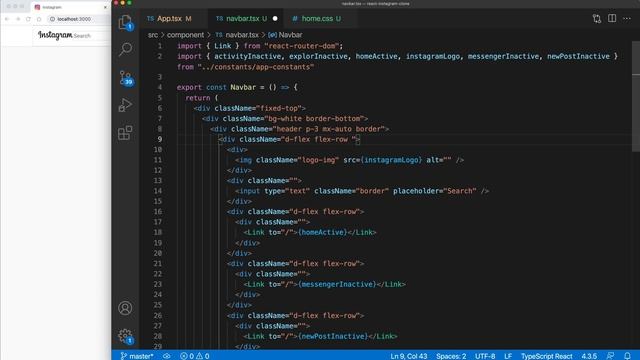Click "react-router-dom" import string
The image size is (640, 360).
[x=302, y=46]
